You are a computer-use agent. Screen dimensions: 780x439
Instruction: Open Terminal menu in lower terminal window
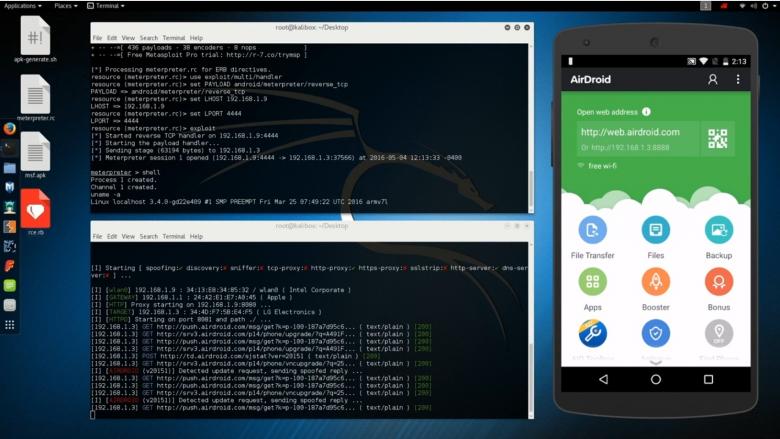[174, 236]
